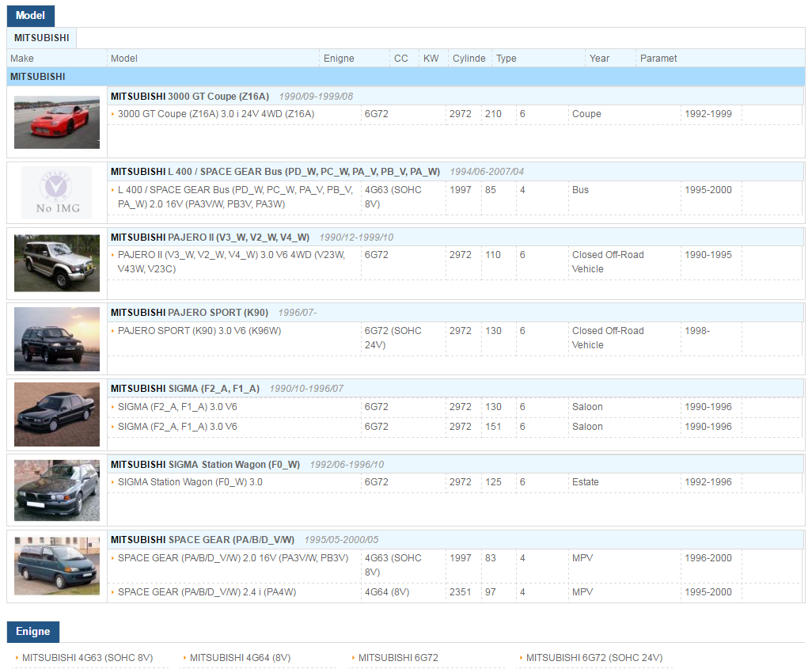This screenshot has width=812, height=669.
Task: Click the Type column header
Action: (x=506, y=59)
